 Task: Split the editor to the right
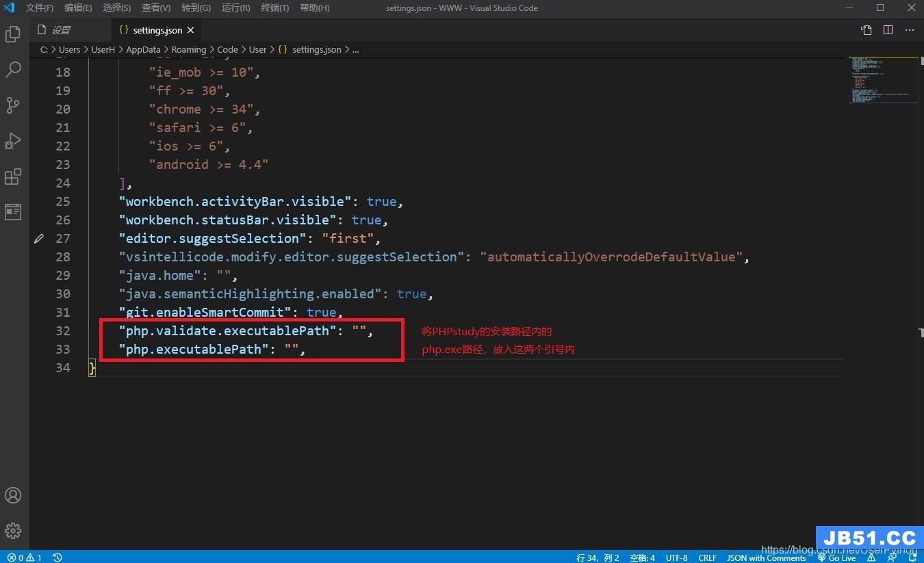coord(888,30)
